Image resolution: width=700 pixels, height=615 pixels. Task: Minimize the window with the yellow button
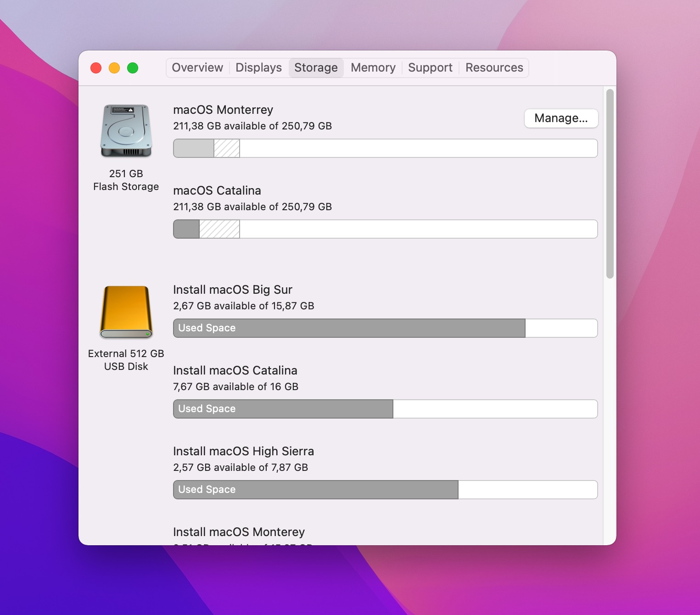point(114,68)
